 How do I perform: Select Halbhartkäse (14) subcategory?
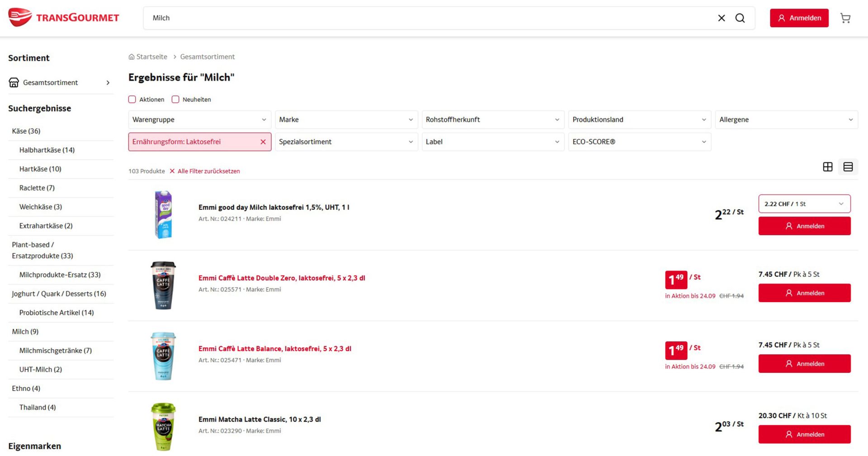click(47, 150)
